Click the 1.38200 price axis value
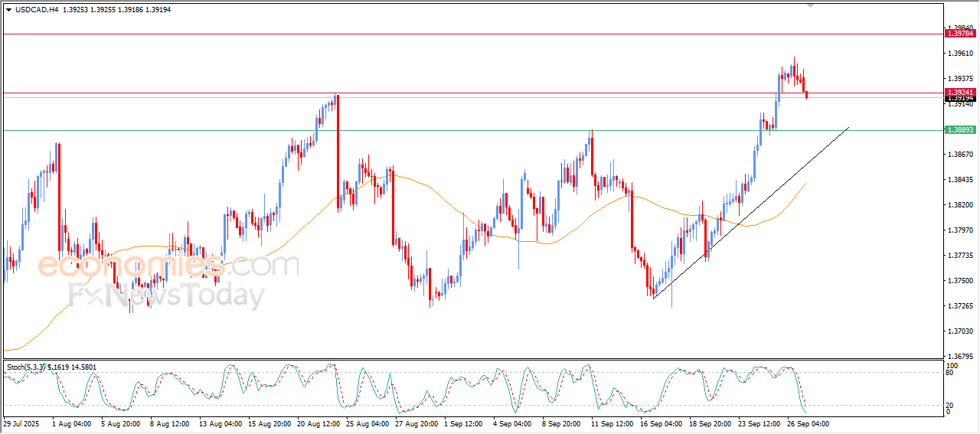 960,205
